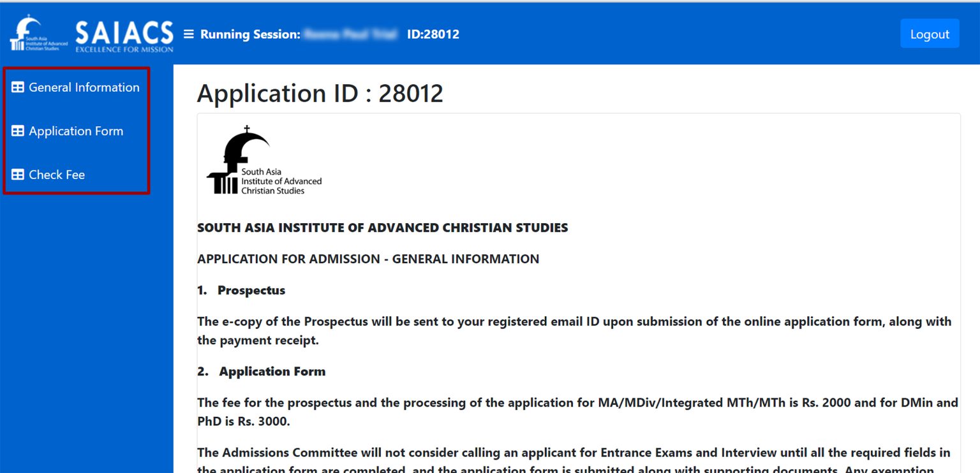This screenshot has width=980, height=473.
Task: Open the Check Fee page
Action: pos(57,174)
